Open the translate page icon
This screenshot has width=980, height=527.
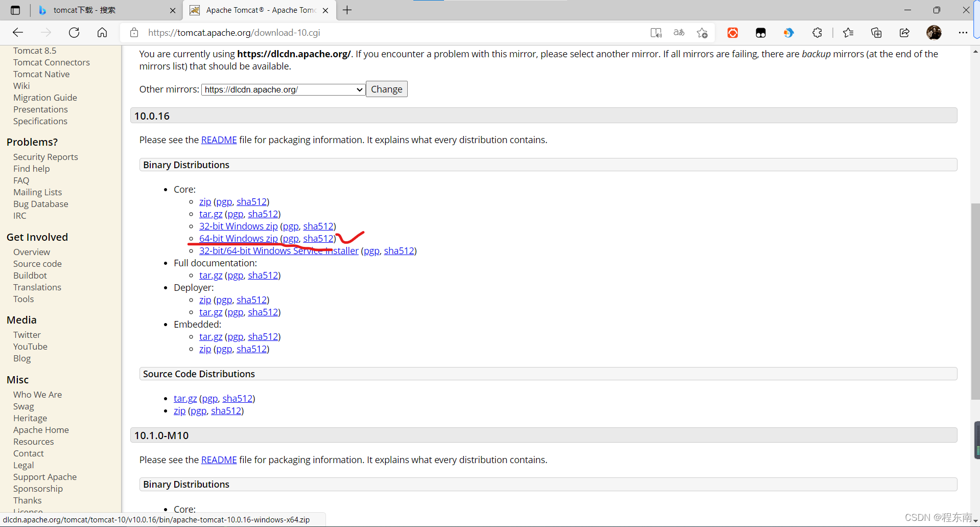pyautogui.click(x=679, y=32)
